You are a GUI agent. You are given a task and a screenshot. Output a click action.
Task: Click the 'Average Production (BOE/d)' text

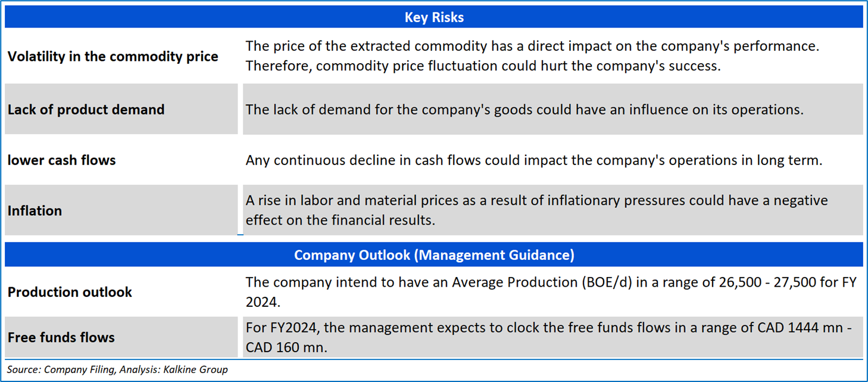(542, 282)
